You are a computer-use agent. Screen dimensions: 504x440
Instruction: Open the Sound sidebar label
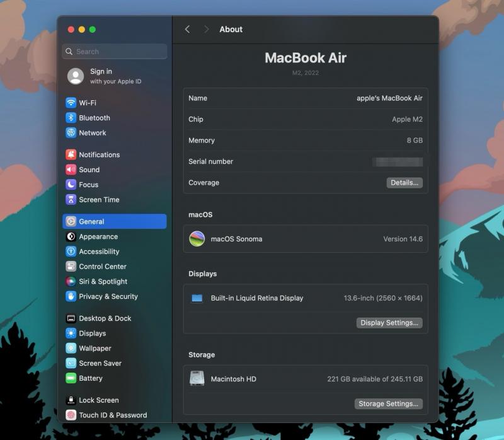click(89, 170)
